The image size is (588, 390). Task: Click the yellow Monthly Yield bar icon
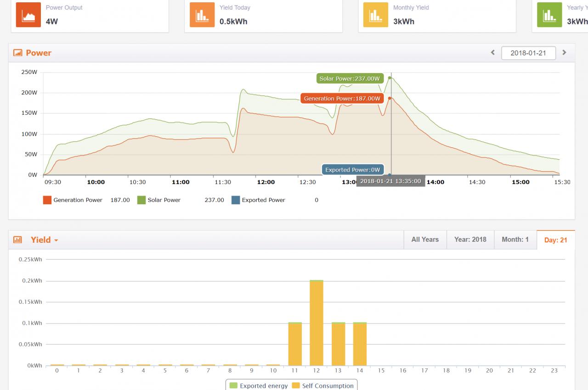click(x=376, y=15)
